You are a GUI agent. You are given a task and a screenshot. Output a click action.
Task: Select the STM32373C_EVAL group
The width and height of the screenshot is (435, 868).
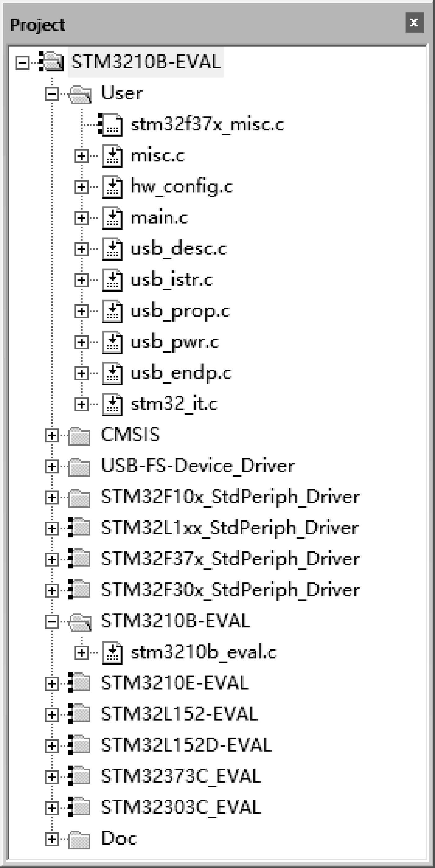coord(181,776)
